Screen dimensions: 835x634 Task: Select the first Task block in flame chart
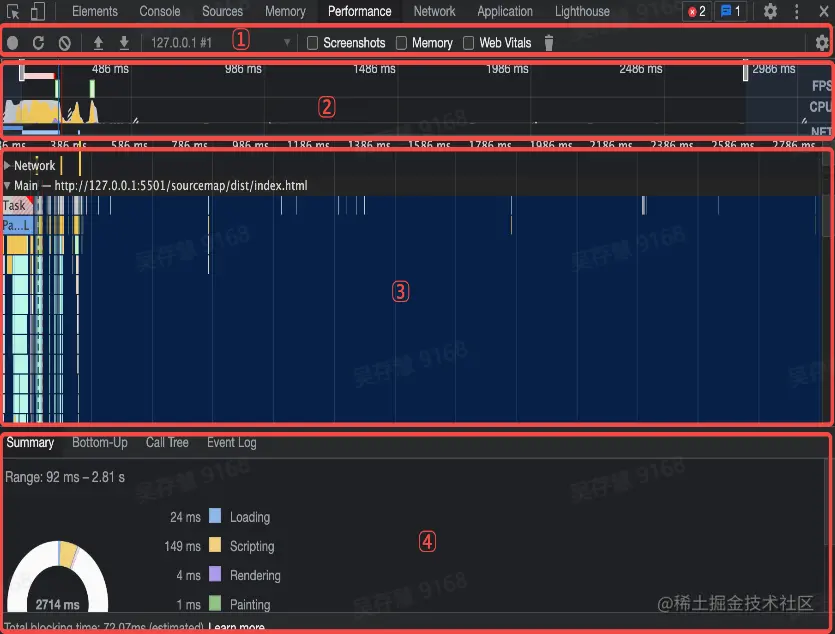pyautogui.click(x=17, y=205)
